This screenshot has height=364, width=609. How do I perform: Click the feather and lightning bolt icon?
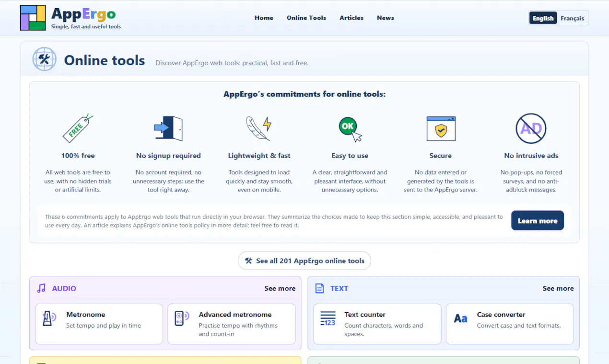tap(259, 128)
